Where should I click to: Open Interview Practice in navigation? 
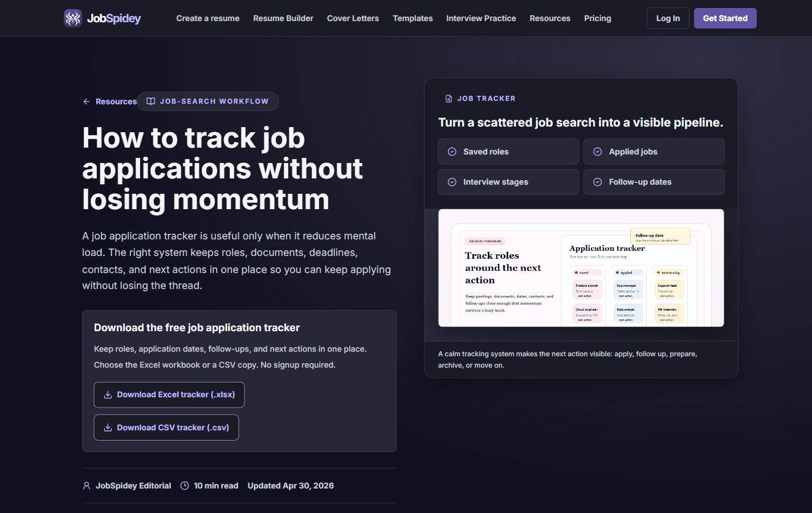481,18
